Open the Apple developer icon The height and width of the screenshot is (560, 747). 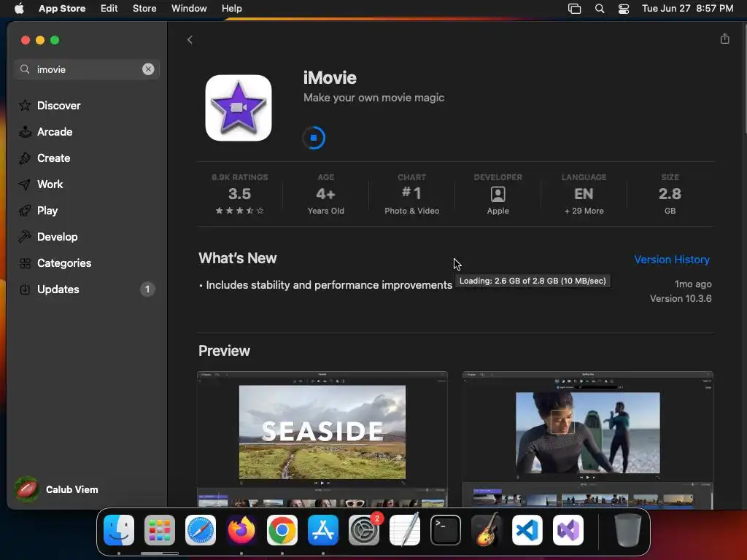coord(498,194)
